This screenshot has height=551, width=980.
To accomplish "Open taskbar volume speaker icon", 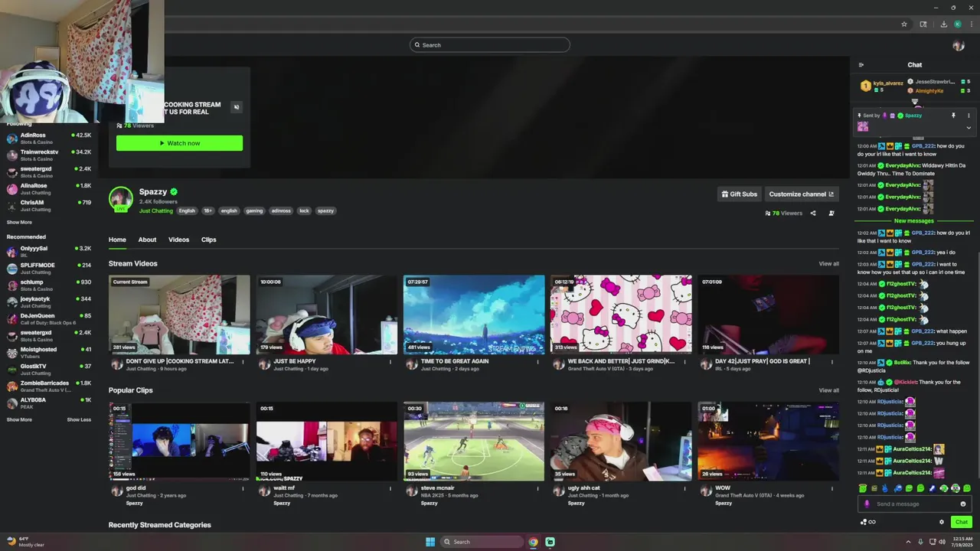I will 942,542.
